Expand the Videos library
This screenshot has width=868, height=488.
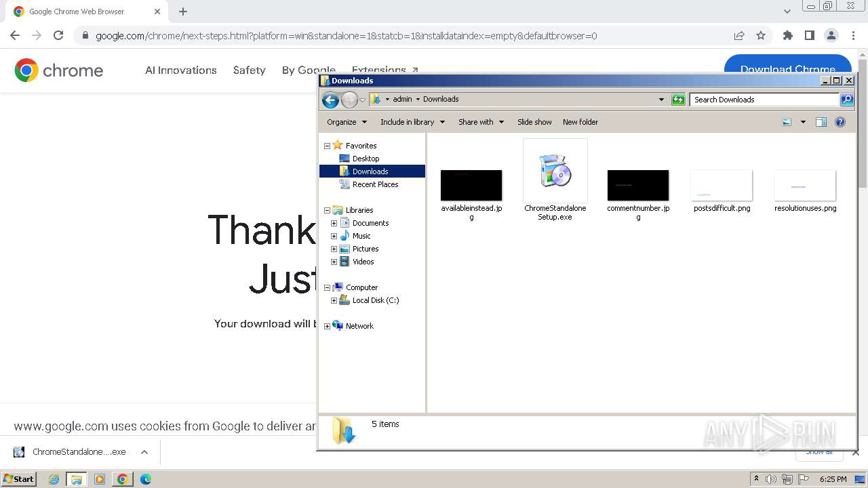click(334, 262)
